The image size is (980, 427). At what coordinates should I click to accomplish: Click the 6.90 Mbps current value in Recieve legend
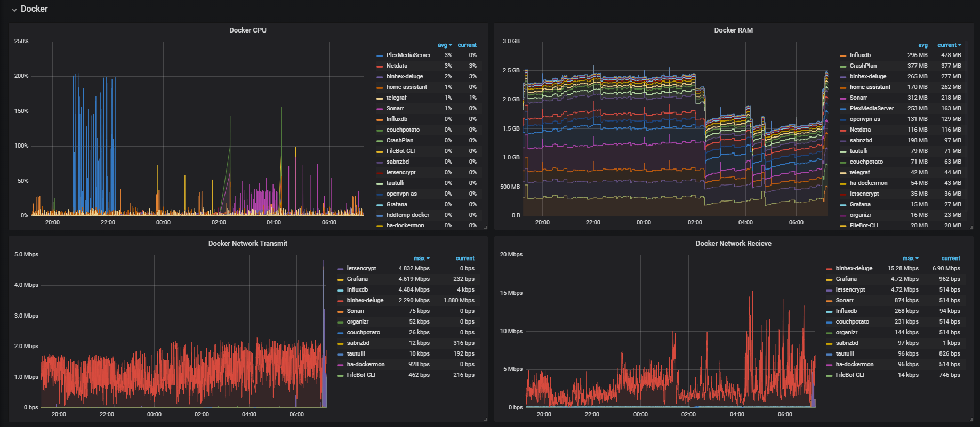(946, 269)
